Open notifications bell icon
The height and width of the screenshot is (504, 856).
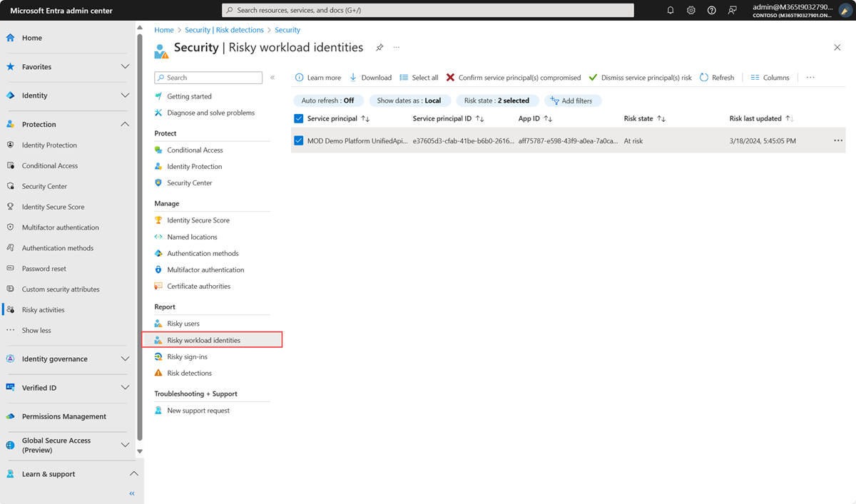tap(671, 11)
